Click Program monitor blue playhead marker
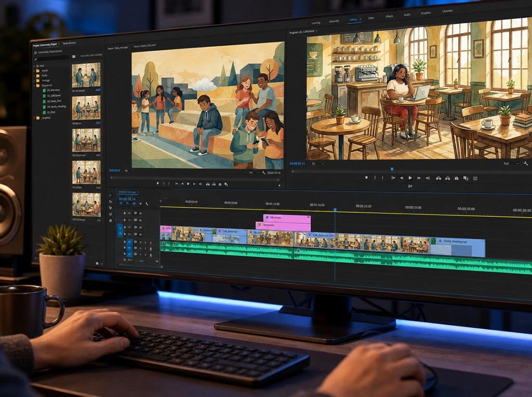This screenshot has width=532, height=397. (x=392, y=169)
